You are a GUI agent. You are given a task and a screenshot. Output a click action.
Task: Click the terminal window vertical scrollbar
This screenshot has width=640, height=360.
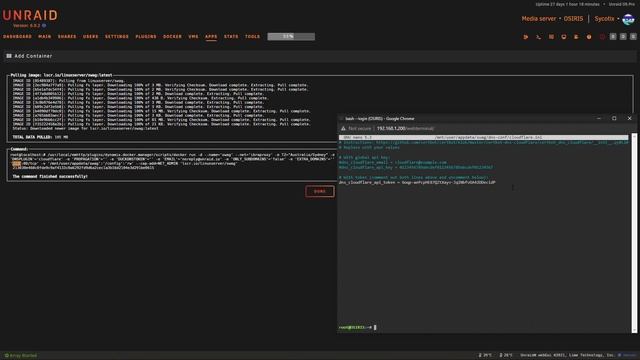pyautogui.click(x=634, y=233)
